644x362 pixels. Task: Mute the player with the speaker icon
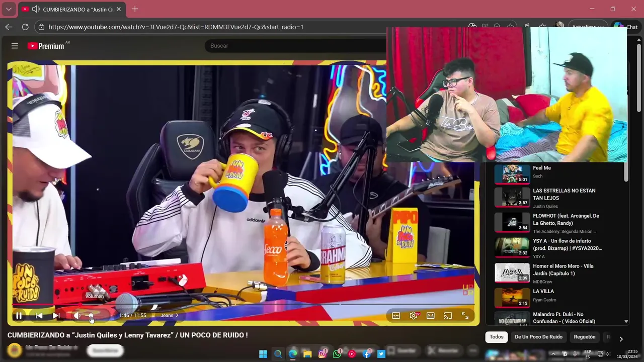click(77, 316)
